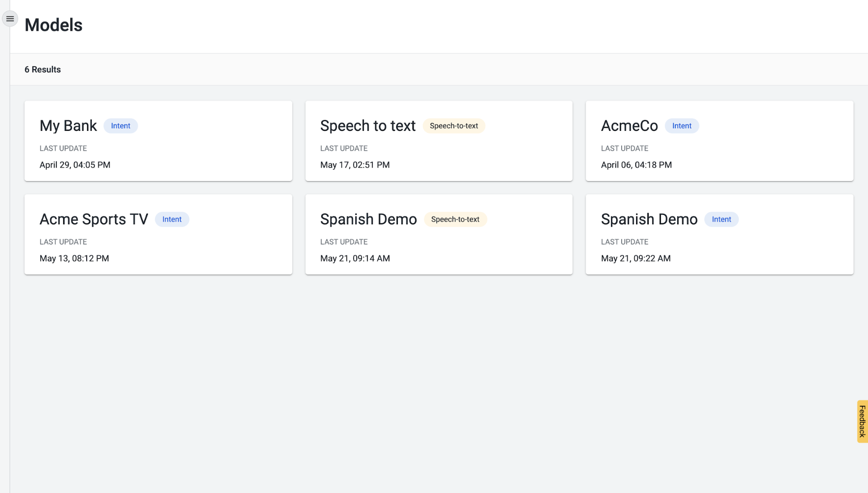Click the Models page heading
This screenshot has width=868, height=493.
click(x=53, y=25)
